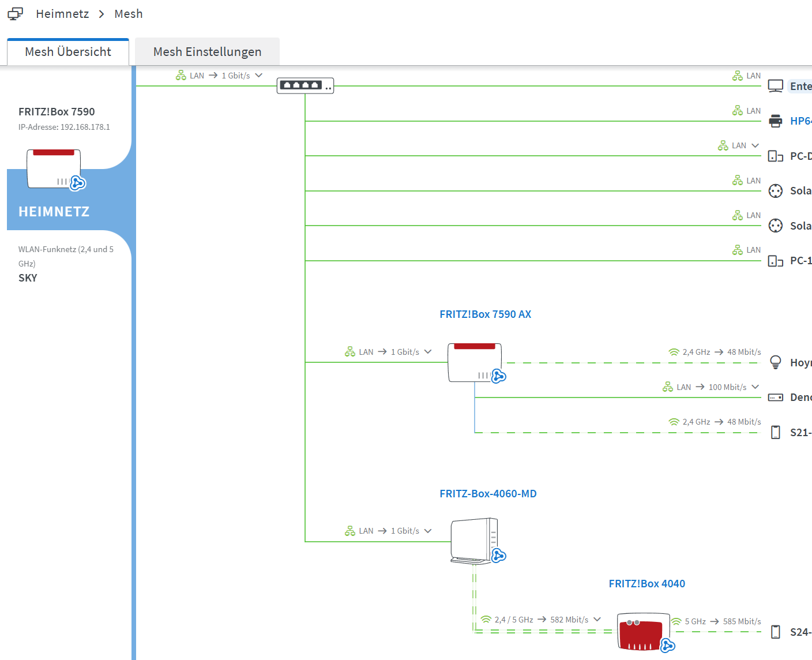Click the LAN label for the PC-1 device

(x=753, y=250)
